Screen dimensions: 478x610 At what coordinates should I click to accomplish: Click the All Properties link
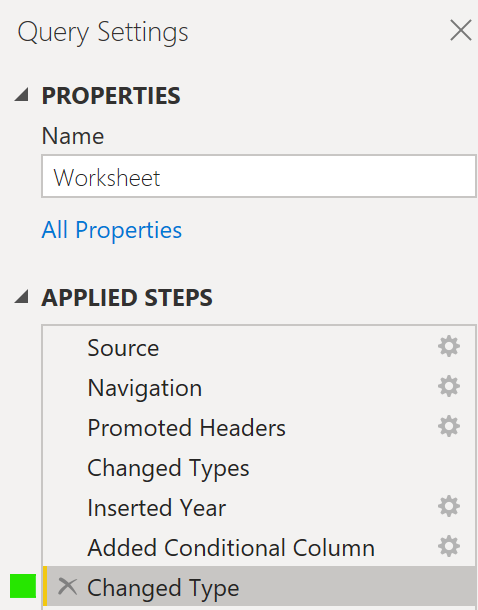112,230
